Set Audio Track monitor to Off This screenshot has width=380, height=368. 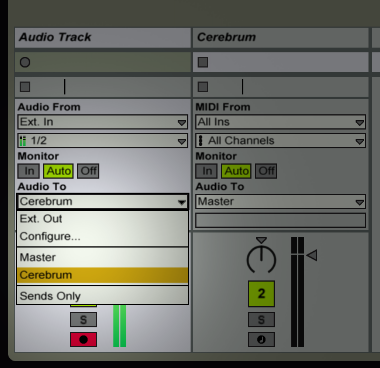click(x=88, y=171)
